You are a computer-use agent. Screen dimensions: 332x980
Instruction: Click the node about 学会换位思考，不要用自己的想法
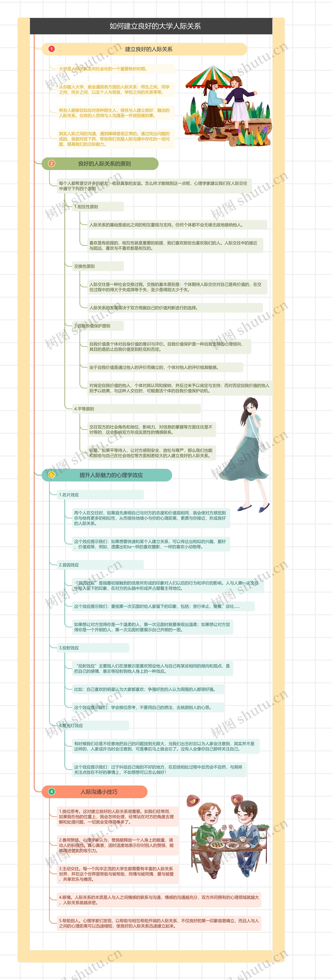pos(148,708)
